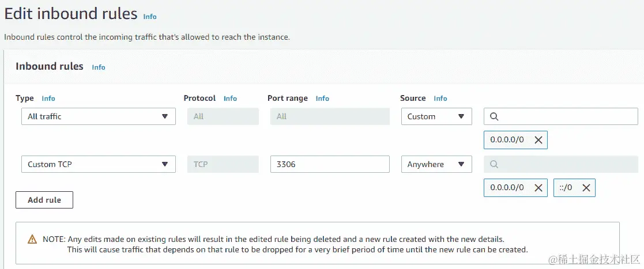Click the Add rule button

(x=44, y=200)
